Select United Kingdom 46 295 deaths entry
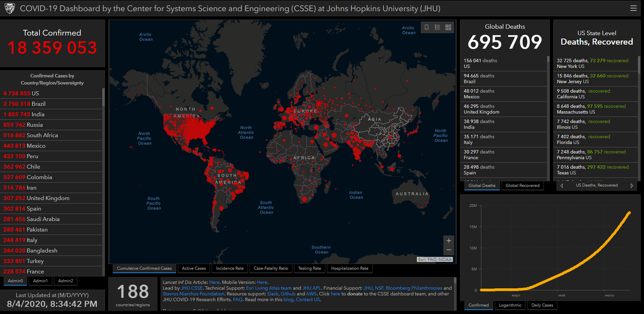Viewport: 644px width, 314px height. click(x=503, y=109)
